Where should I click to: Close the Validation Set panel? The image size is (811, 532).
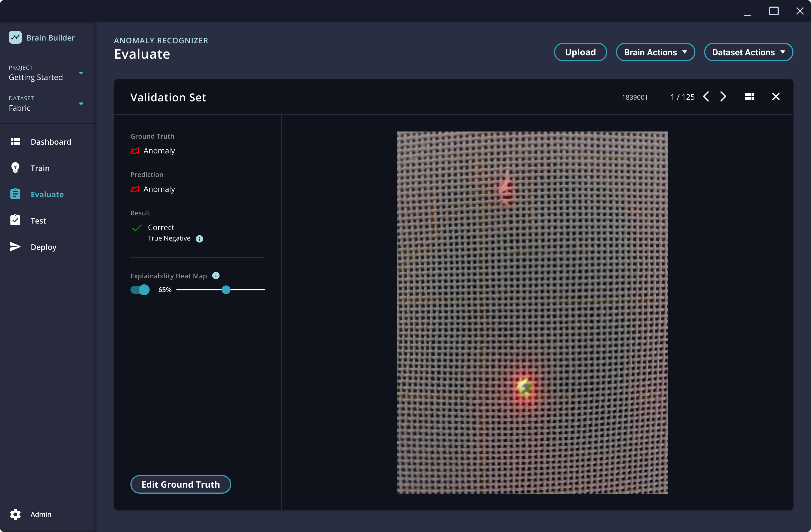coord(775,97)
